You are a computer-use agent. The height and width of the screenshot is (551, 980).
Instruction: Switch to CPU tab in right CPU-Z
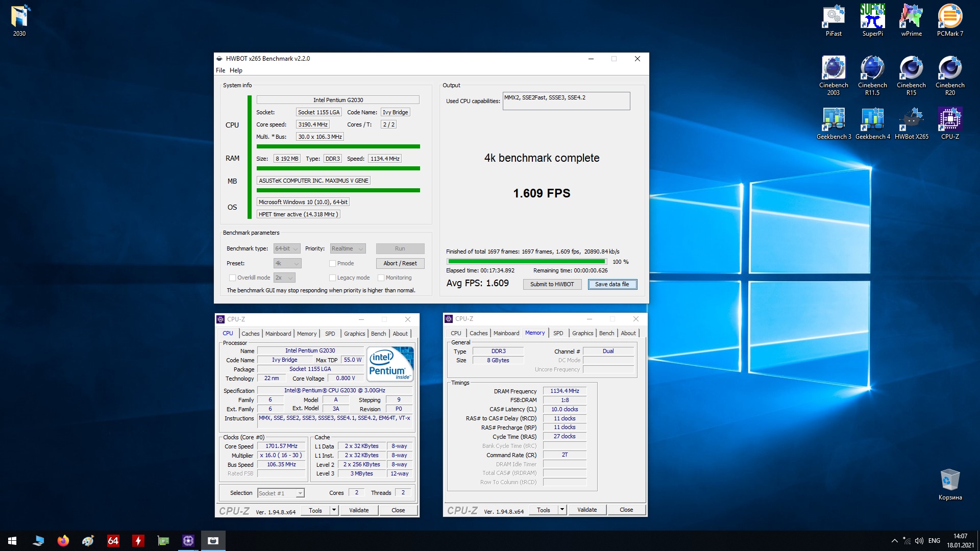pos(456,333)
